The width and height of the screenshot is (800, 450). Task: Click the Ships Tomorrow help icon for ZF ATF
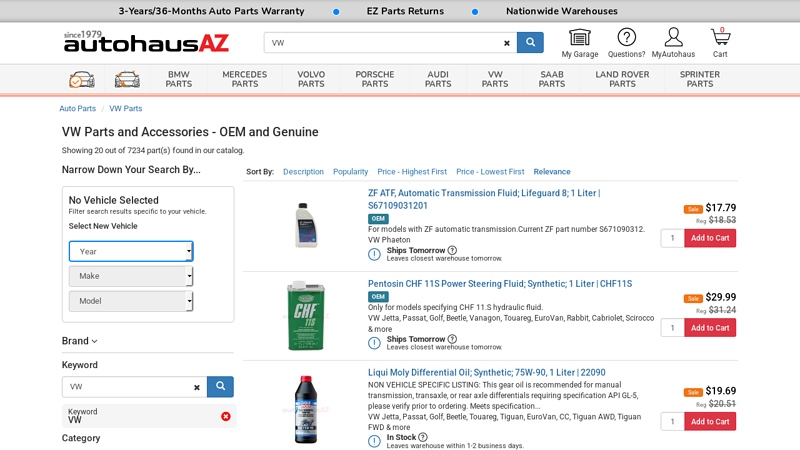pyautogui.click(x=452, y=250)
